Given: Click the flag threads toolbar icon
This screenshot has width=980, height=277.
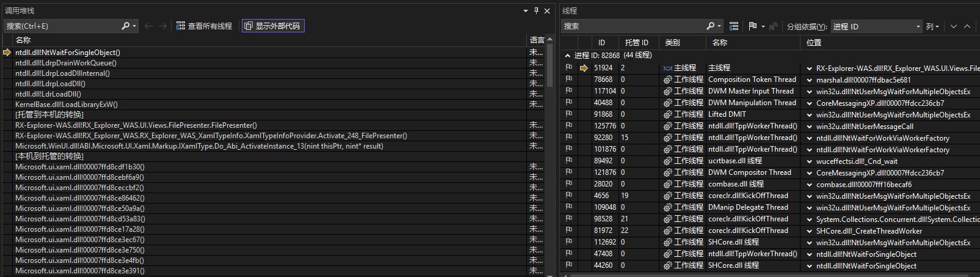Looking at the screenshot, I should (x=753, y=26).
